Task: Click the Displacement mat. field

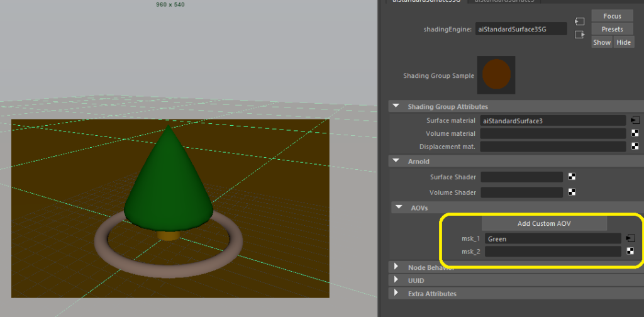Action: 553,147
